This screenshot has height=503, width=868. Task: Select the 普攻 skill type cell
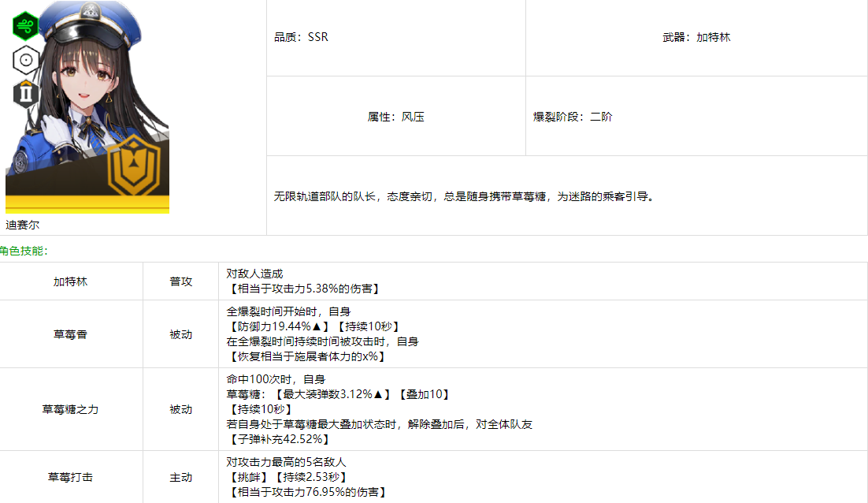click(180, 281)
